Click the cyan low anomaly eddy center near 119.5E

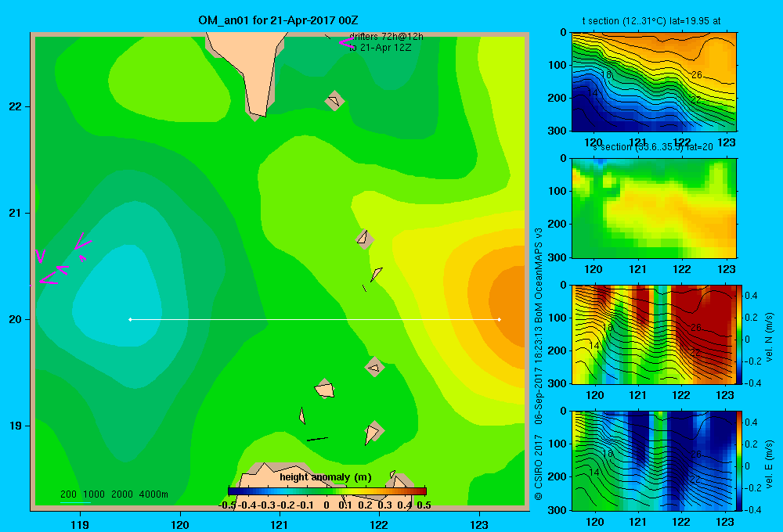[117, 297]
